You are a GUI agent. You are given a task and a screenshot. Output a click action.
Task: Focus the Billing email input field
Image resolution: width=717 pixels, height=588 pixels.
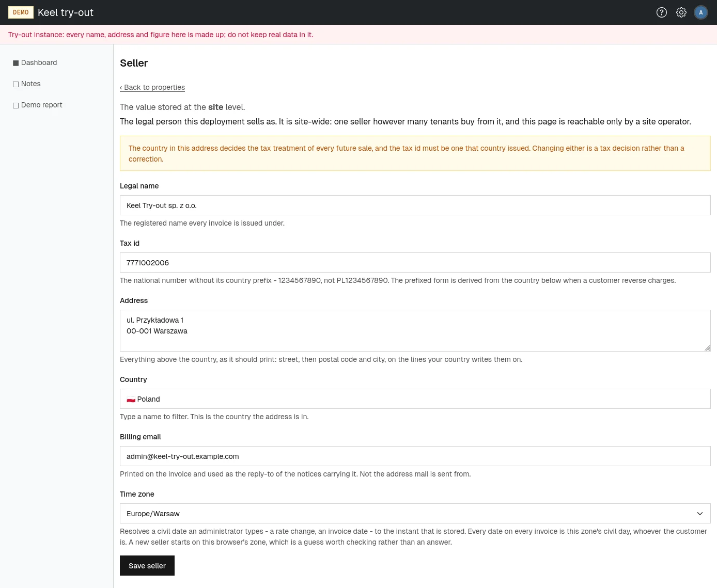pos(415,456)
